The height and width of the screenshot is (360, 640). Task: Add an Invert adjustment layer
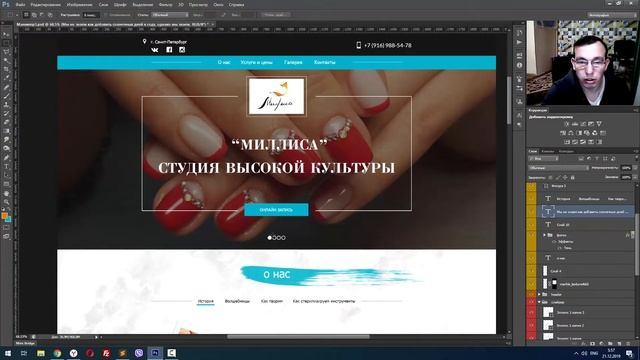[x=567, y=142]
